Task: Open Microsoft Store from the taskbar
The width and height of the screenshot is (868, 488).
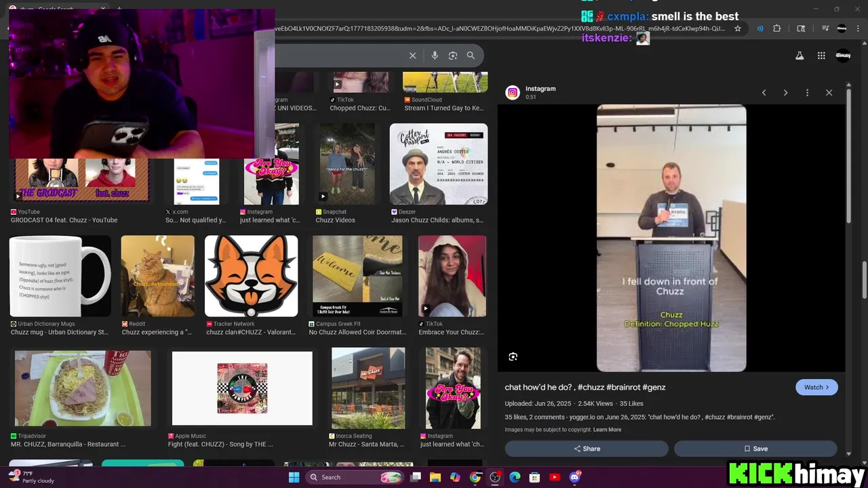Action: [x=534, y=477]
